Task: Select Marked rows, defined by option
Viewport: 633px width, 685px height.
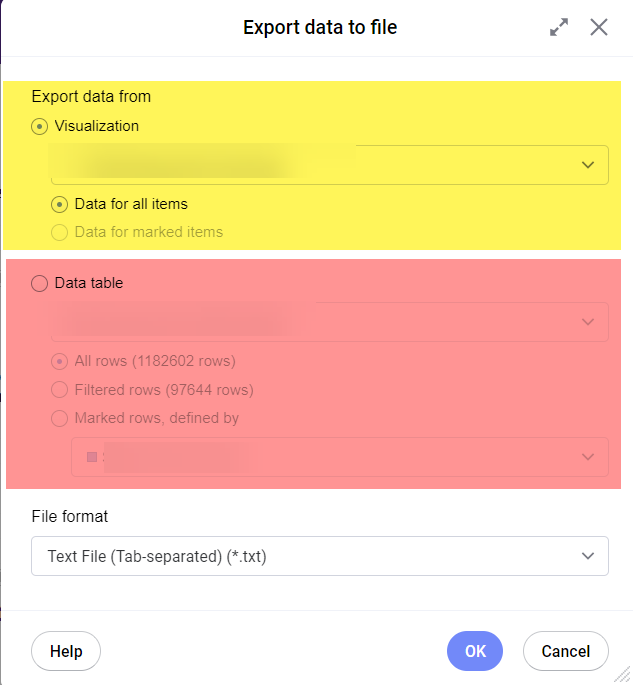Action: pyautogui.click(x=60, y=418)
